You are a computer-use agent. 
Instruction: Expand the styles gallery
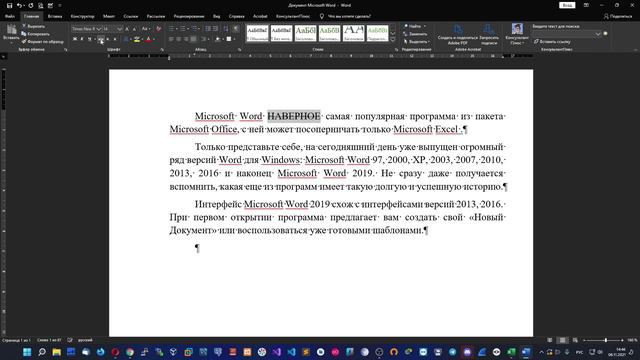(x=393, y=40)
